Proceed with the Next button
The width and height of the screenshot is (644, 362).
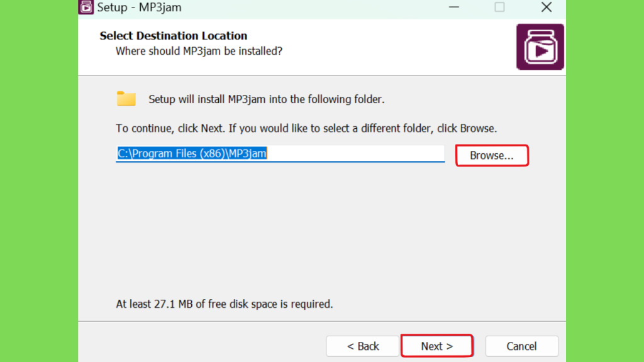click(x=436, y=346)
